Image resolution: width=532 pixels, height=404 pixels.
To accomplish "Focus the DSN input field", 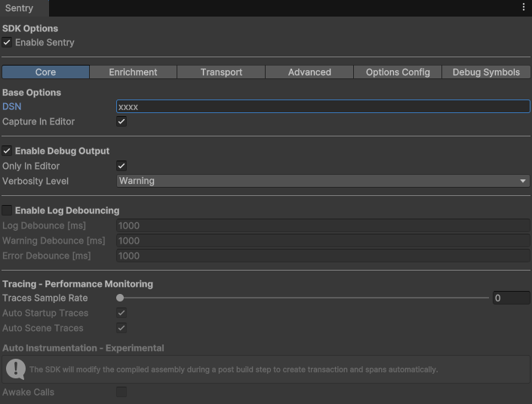I will click(x=323, y=106).
